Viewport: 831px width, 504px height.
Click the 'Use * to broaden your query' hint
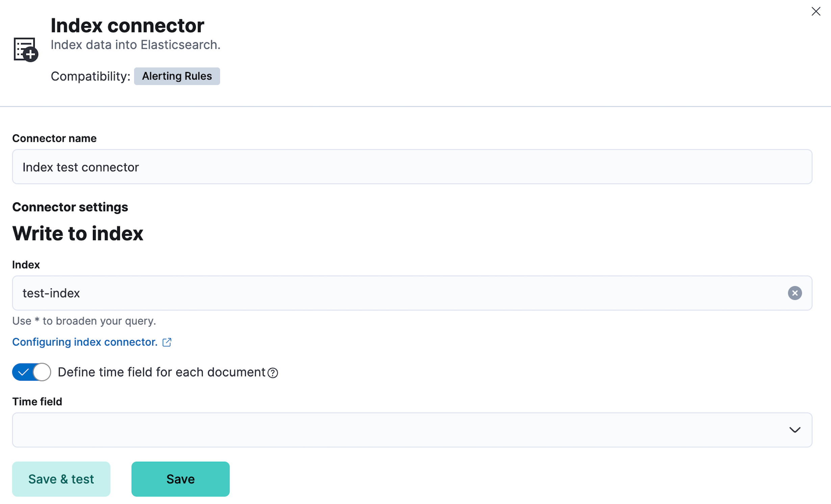pos(84,321)
